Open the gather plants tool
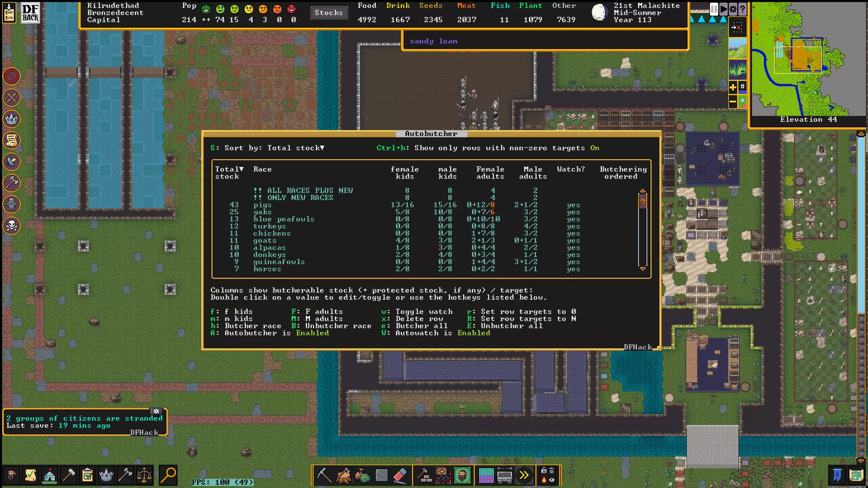Viewport: 868px width, 488px height. [x=362, y=475]
